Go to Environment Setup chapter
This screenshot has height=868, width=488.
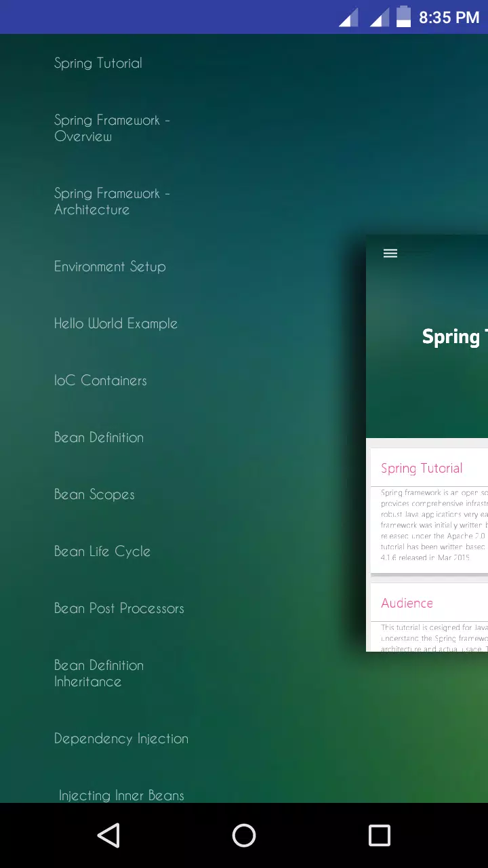tap(110, 267)
